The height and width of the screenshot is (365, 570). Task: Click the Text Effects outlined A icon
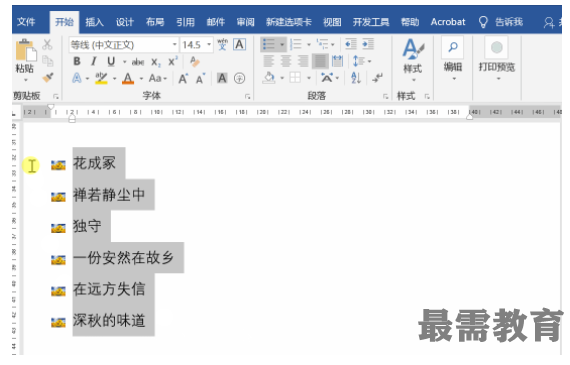pos(77,78)
